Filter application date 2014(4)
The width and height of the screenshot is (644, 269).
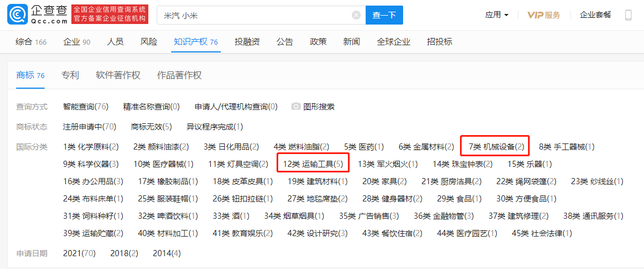click(167, 253)
